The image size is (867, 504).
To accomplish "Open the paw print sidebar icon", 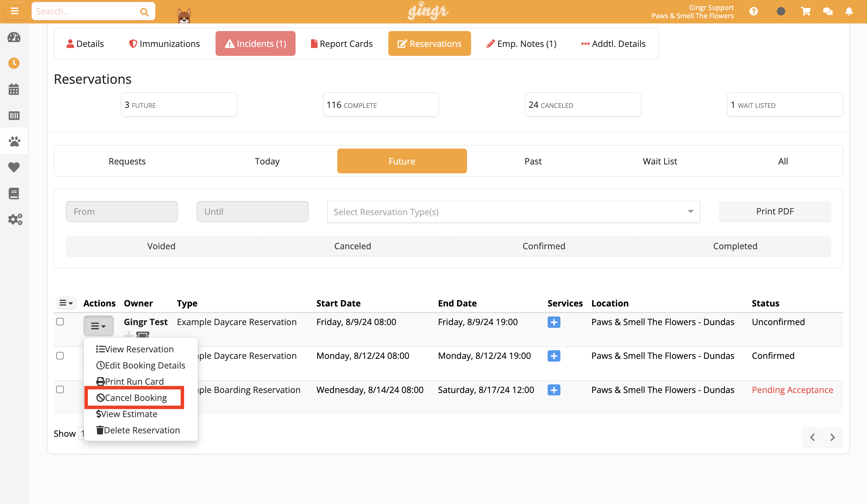I will pyautogui.click(x=14, y=141).
